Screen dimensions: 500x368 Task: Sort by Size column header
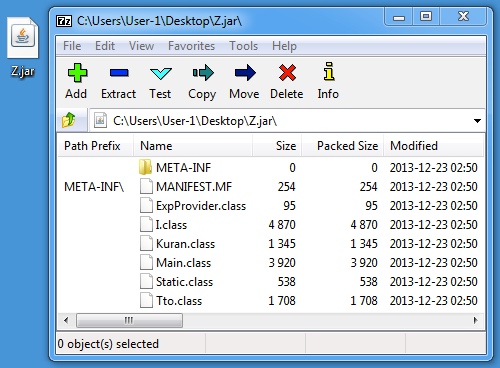pyautogui.click(x=277, y=146)
